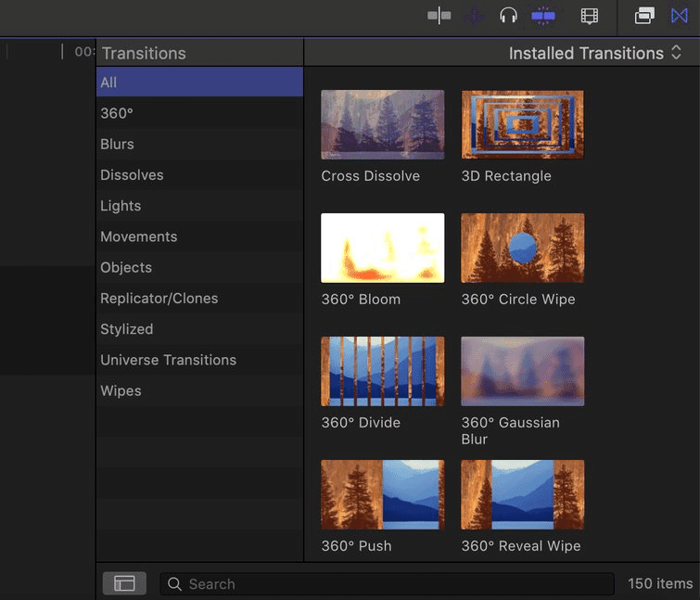Select the Cross Dissolve thumbnail
700x600 pixels.
383,124
